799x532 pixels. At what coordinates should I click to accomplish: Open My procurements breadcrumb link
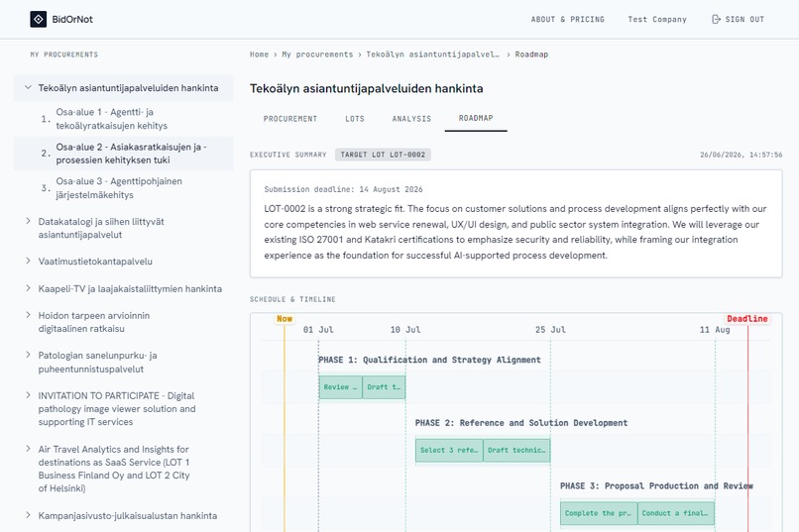[317, 54]
